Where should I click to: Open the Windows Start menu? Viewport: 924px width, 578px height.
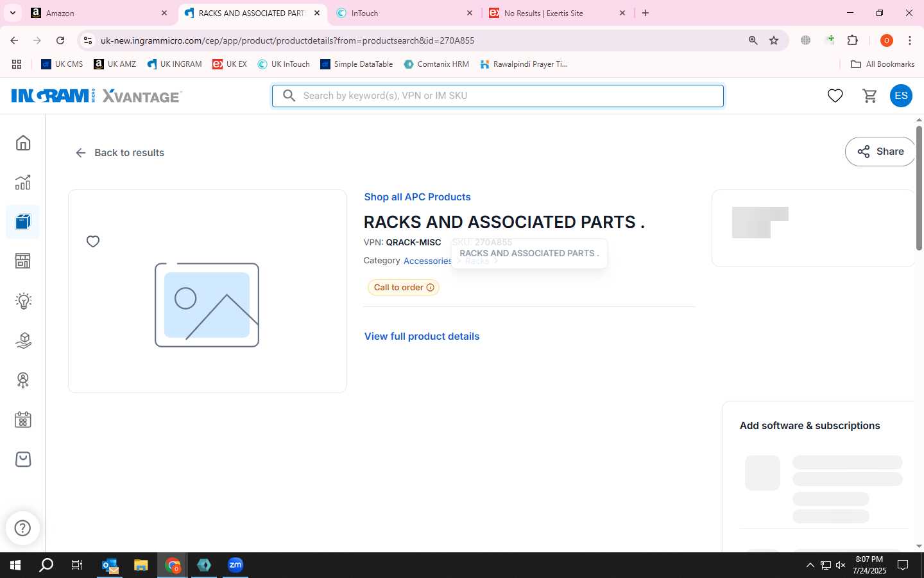(x=15, y=565)
